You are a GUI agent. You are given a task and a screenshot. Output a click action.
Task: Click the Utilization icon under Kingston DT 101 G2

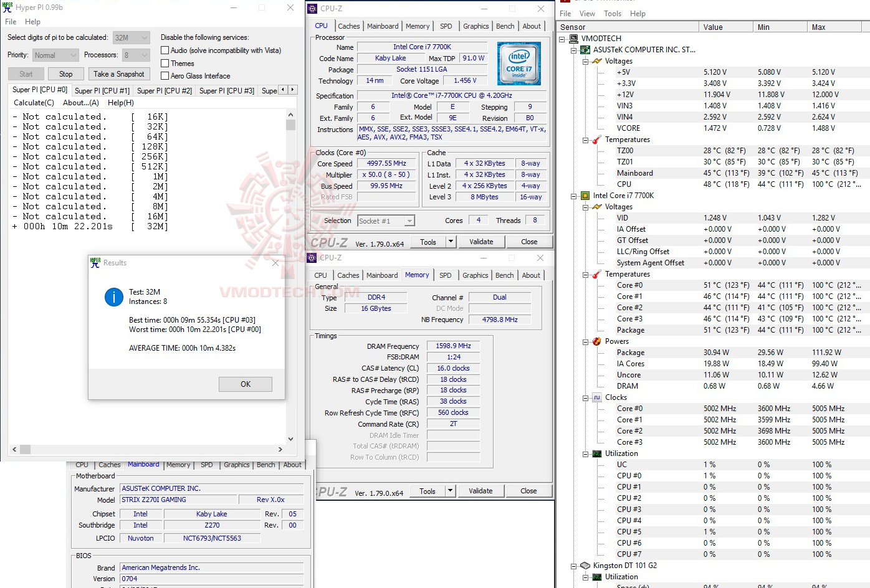coord(596,577)
